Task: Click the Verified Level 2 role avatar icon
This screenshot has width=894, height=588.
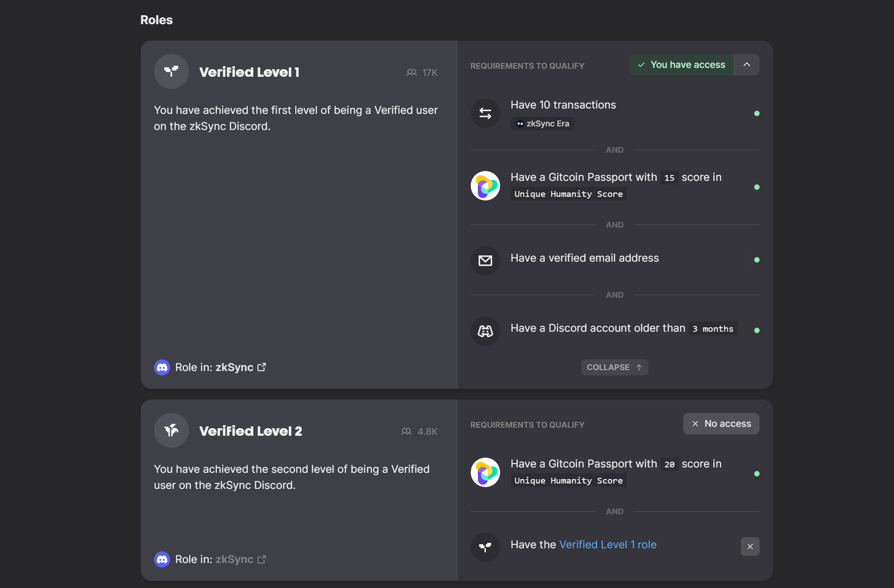Action: 171,430
